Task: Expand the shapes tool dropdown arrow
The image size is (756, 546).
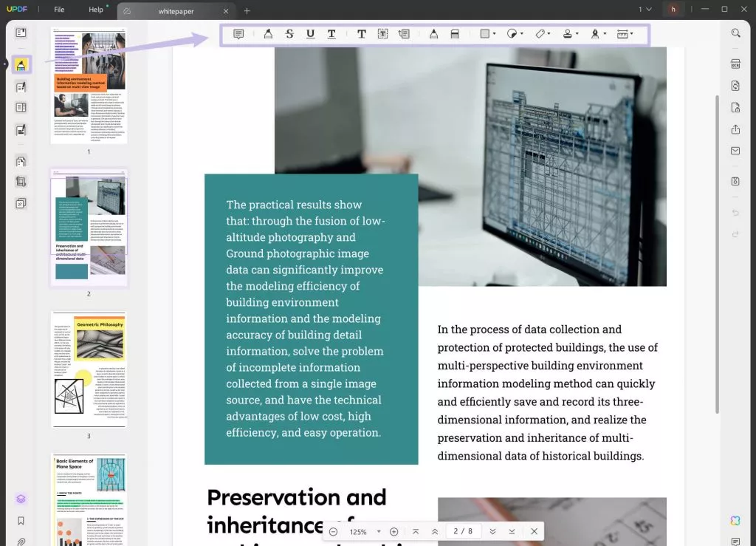Action: [x=494, y=34]
